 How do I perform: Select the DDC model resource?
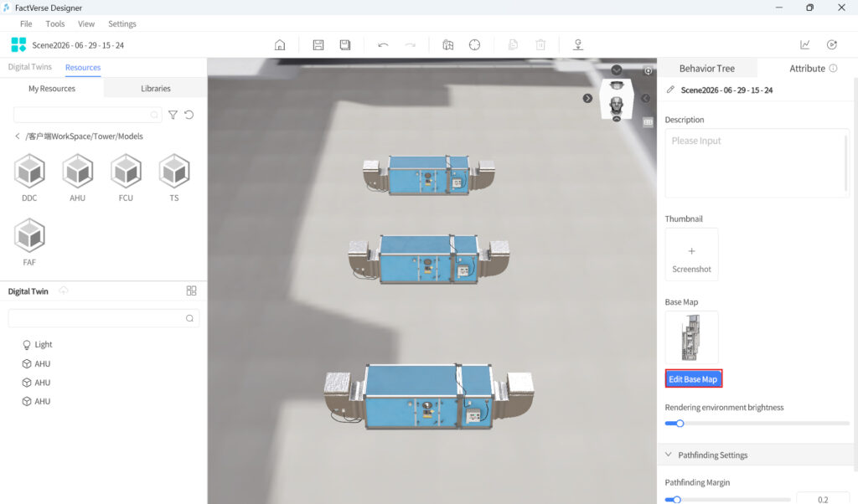29,177
